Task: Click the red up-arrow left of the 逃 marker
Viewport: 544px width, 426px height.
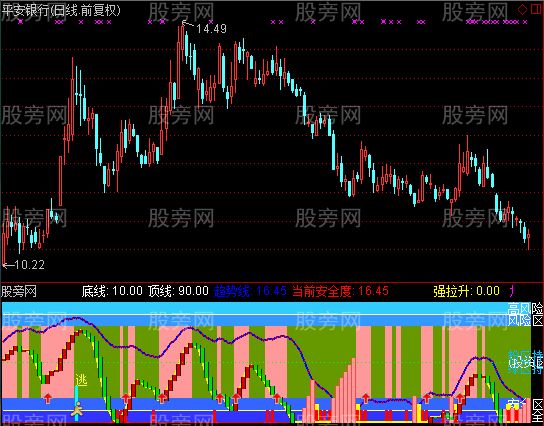Action: click(x=48, y=399)
